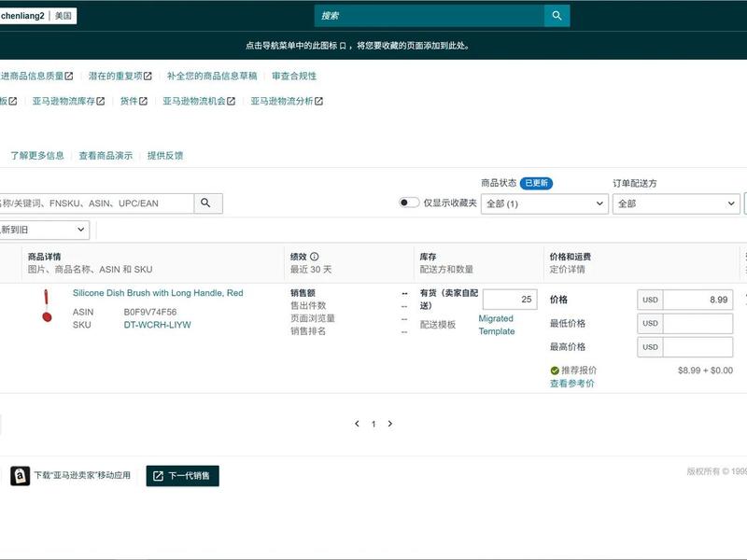The image size is (747, 560).
Task: Open Migrated Template shipping template link
Action: (497, 325)
